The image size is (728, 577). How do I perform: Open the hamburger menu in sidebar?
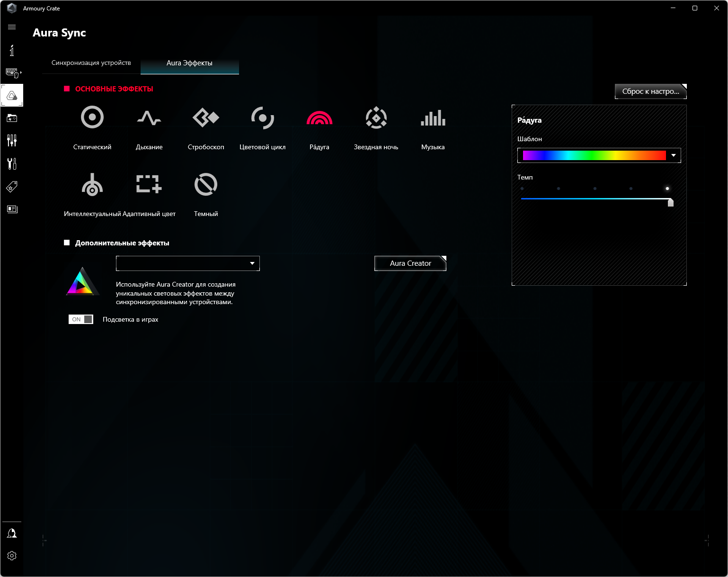pos(12,27)
